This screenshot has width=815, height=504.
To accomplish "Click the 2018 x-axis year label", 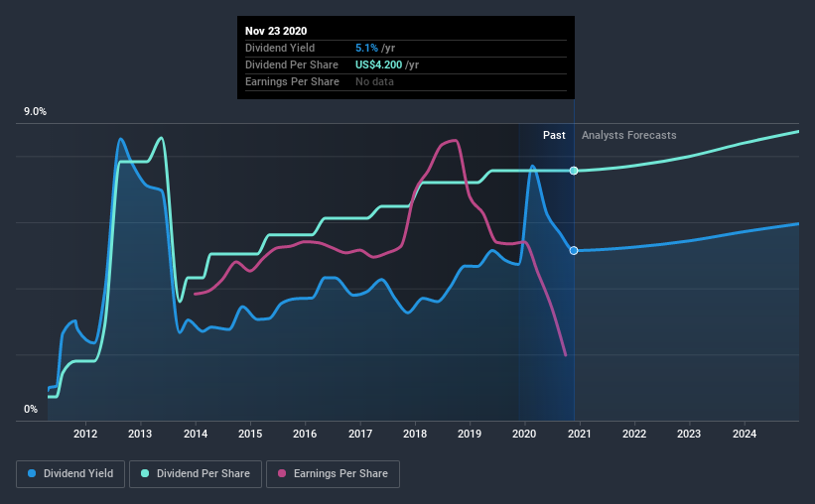I will (x=415, y=434).
